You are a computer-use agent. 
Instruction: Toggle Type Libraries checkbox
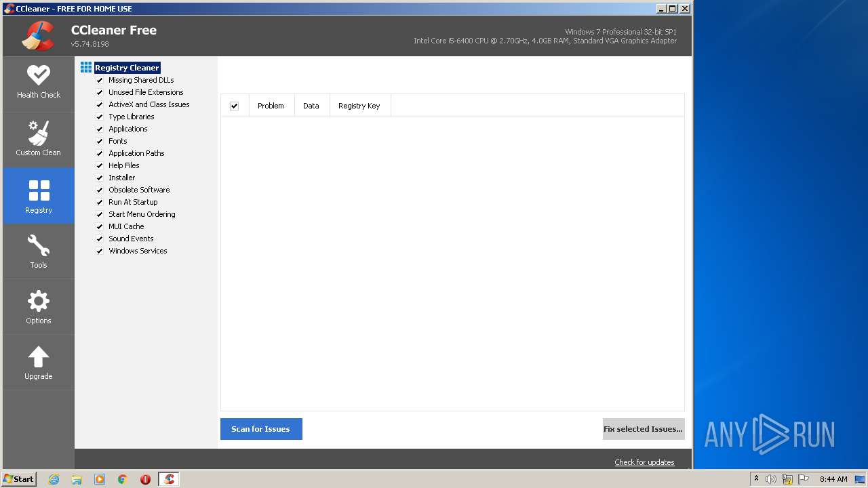(100, 117)
